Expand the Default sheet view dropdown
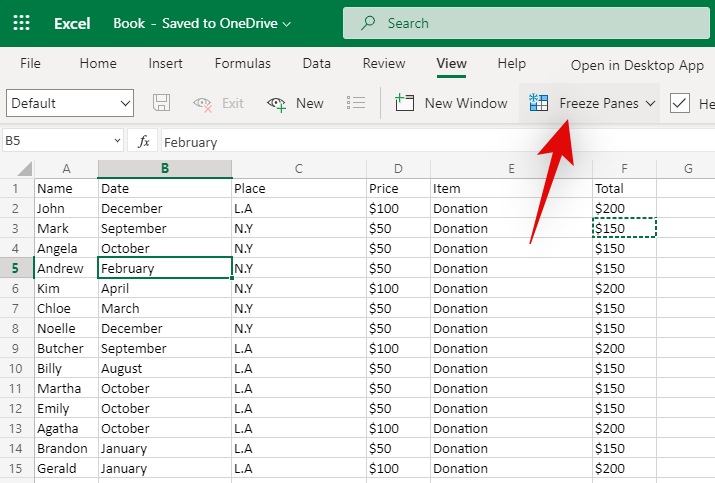Screen dimensions: 715x483 click(125, 103)
